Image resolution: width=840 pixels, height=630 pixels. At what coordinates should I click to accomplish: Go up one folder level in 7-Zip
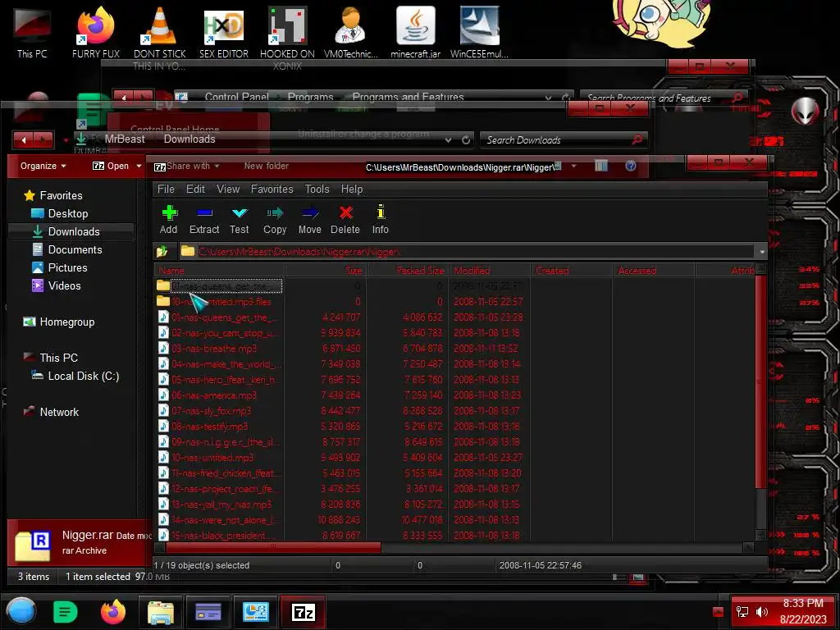pyautogui.click(x=162, y=251)
